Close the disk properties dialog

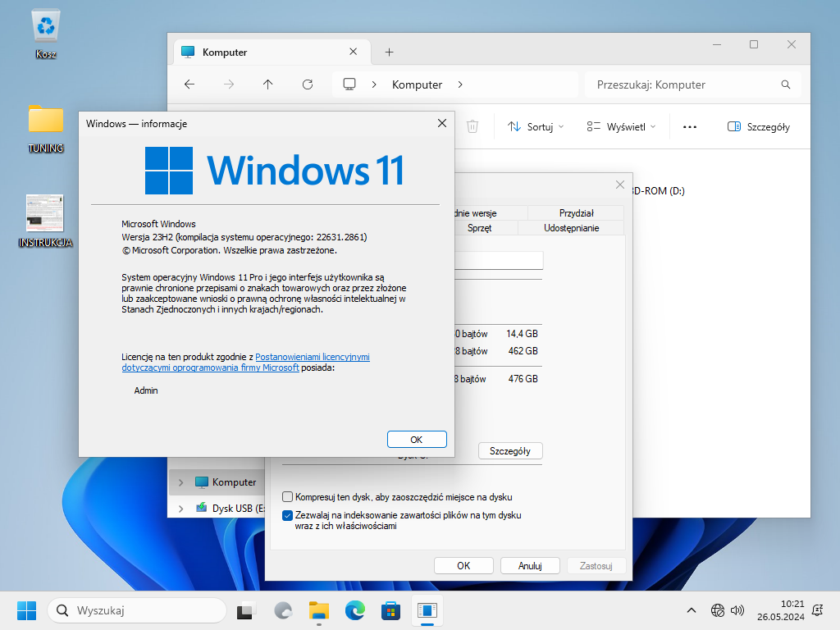click(620, 185)
